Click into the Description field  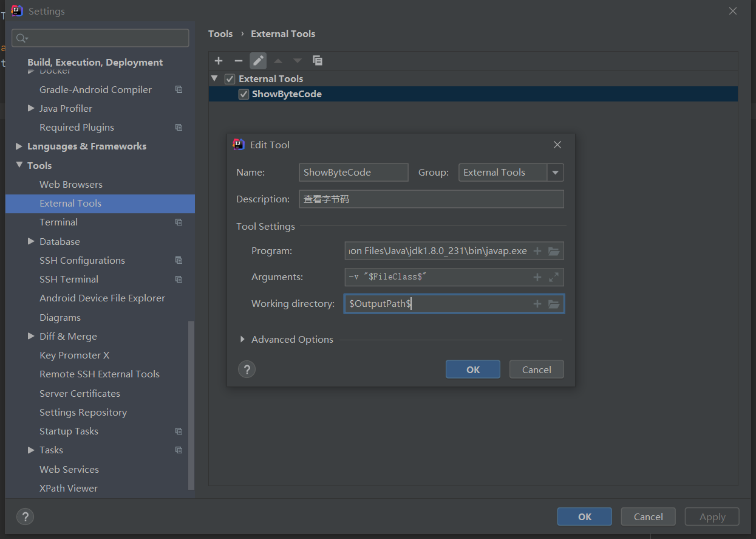pyautogui.click(x=432, y=199)
